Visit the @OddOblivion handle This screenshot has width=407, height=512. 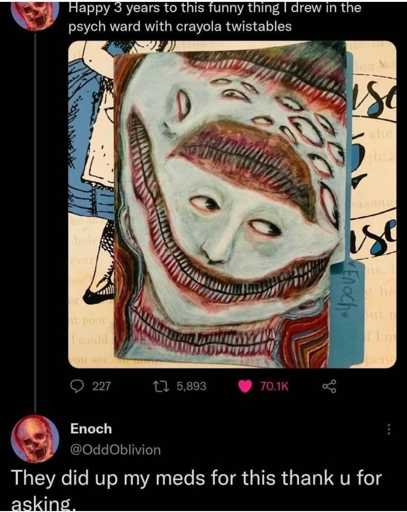[115, 450]
